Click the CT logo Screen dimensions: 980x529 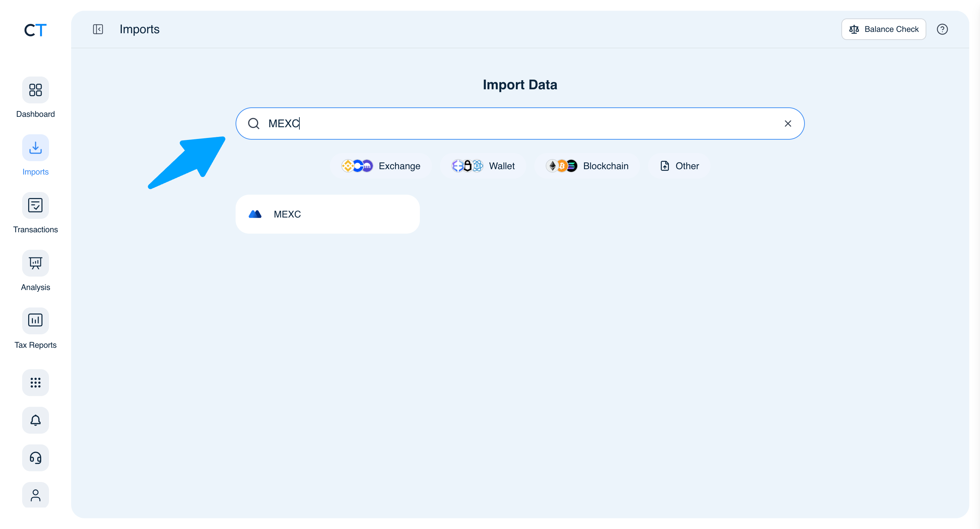tap(35, 30)
